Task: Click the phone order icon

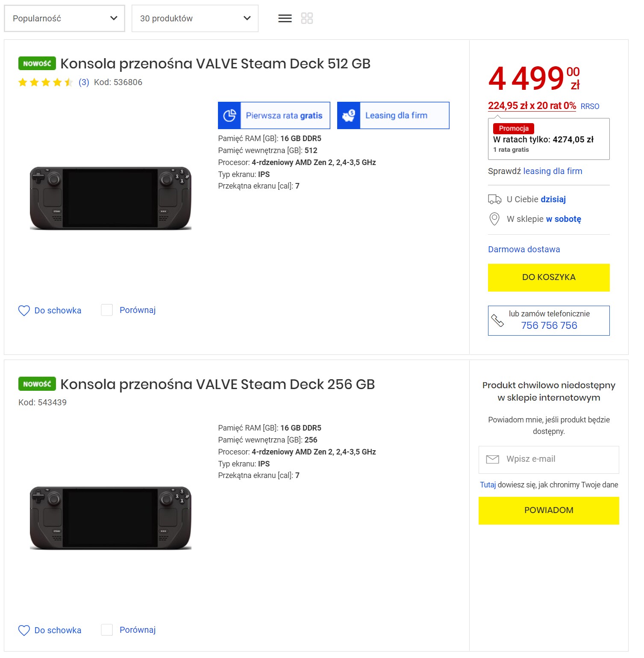Action: point(497,321)
